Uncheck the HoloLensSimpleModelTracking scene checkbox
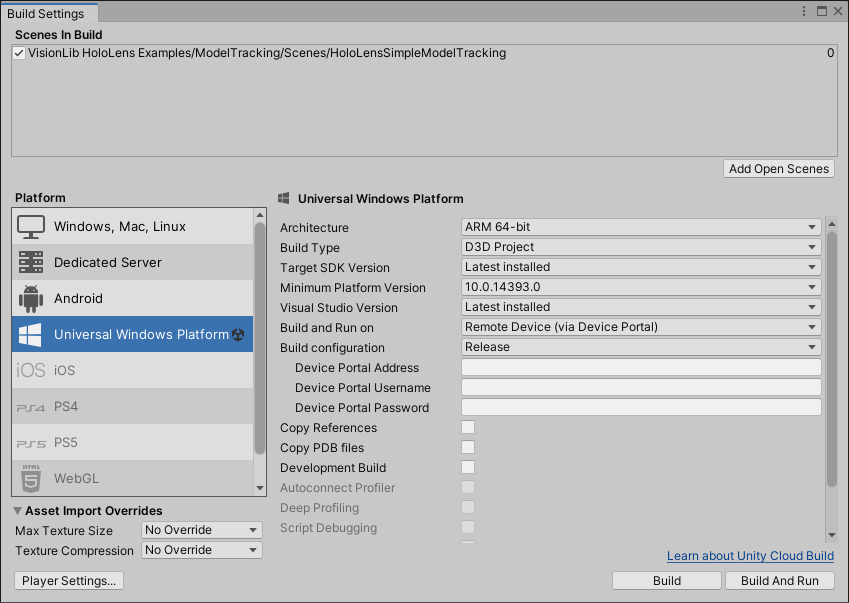Screen dimensions: 849x603 pos(19,53)
